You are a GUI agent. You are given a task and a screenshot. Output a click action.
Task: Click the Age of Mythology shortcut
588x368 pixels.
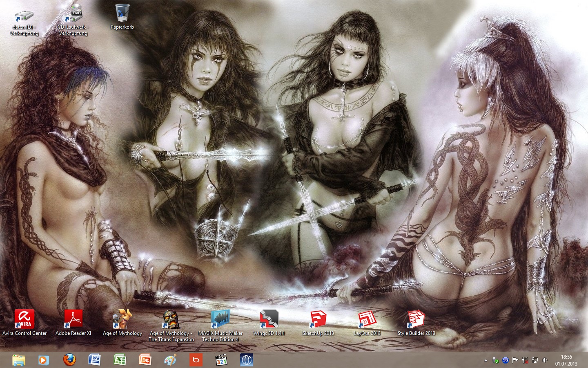tap(122, 319)
